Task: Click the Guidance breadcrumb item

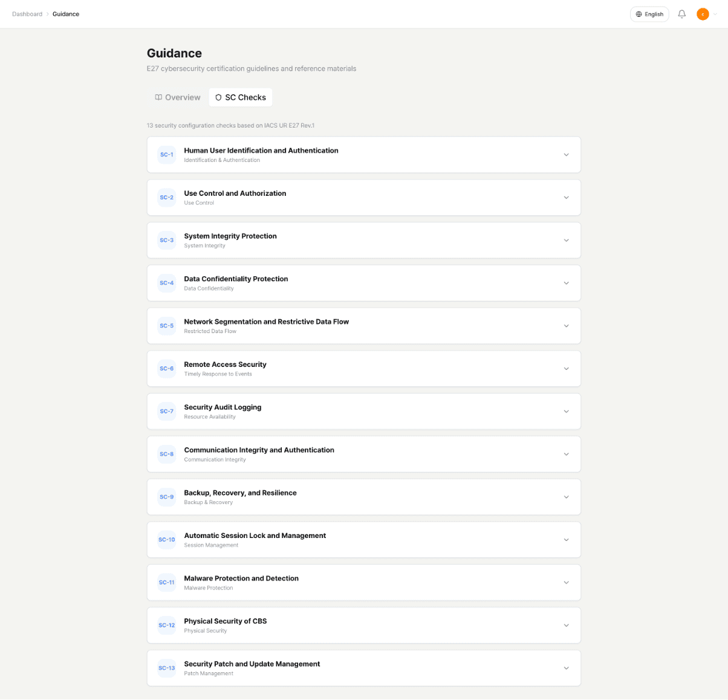Action: (x=66, y=14)
